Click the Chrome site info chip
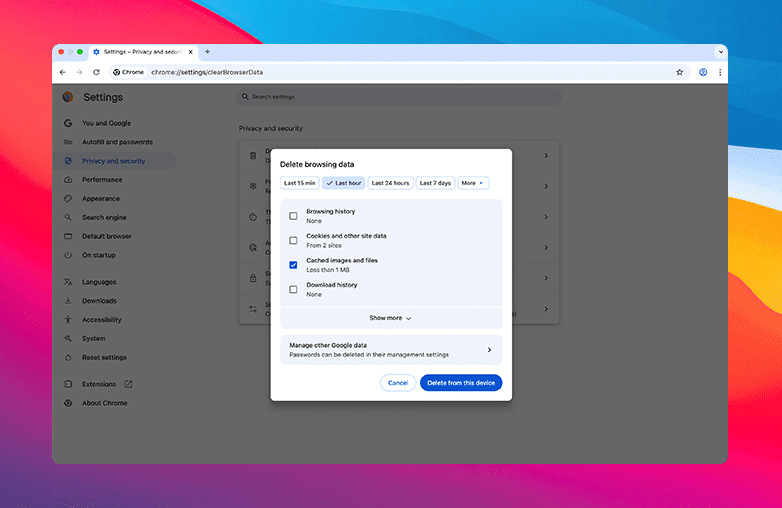 [x=128, y=72]
